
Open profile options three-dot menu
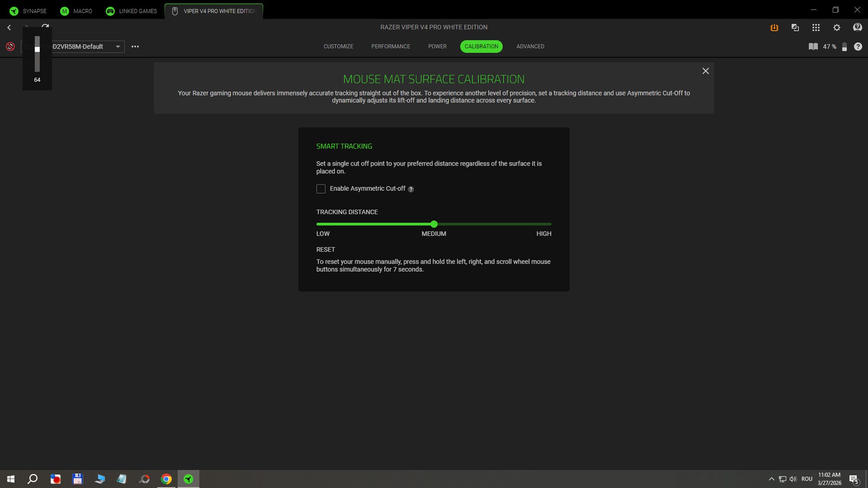click(x=135, y=47)
